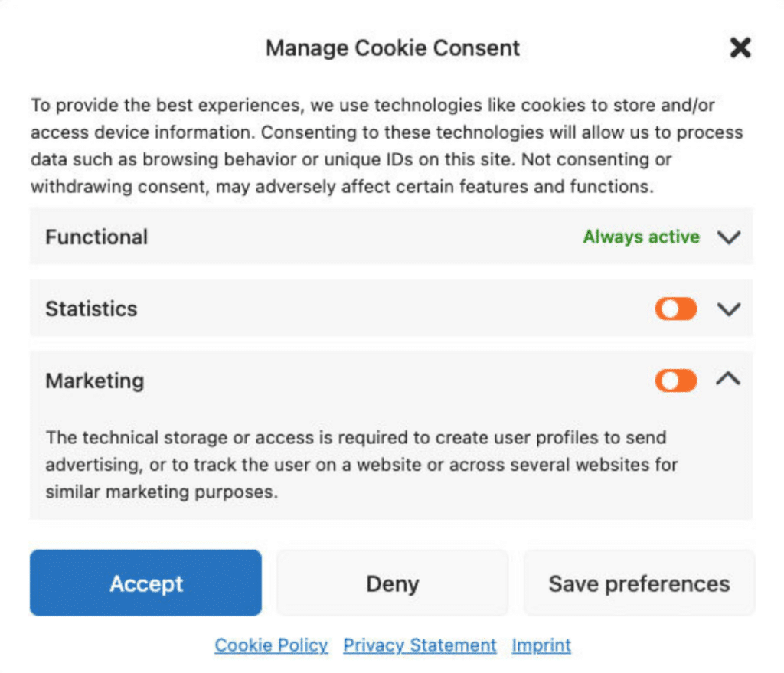
Task: Click the Accept button
Action: [145, 583]
